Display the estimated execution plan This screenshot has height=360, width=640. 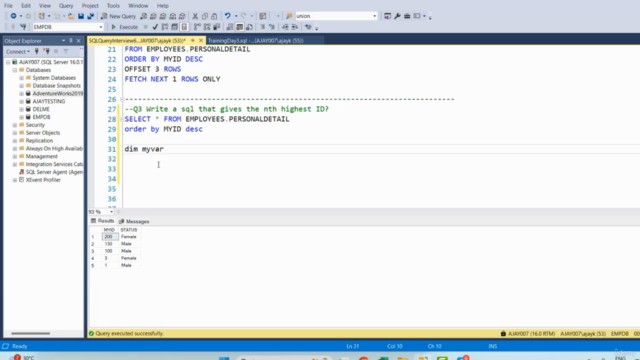click(x=165, y=27)
